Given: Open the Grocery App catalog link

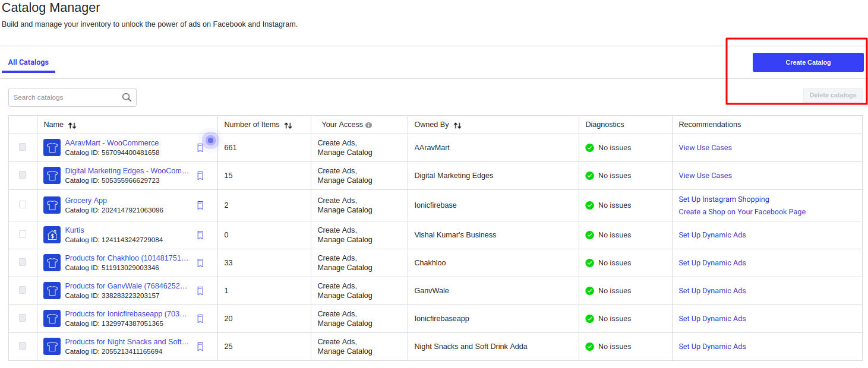Looking at the screenshot, I should (86, 201).
